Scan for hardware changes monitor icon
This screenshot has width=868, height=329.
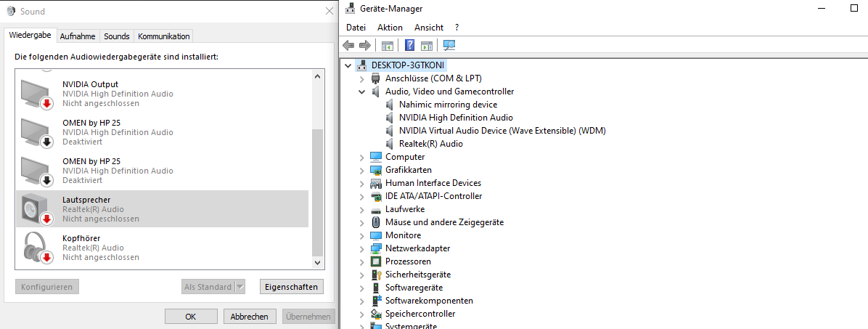(x=449, y=45)
